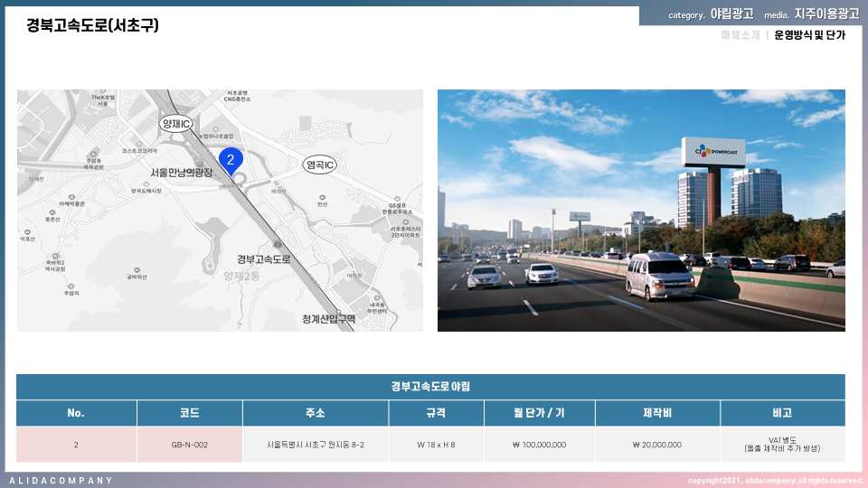Click the ALIDACOMPANY footer text

61,481
